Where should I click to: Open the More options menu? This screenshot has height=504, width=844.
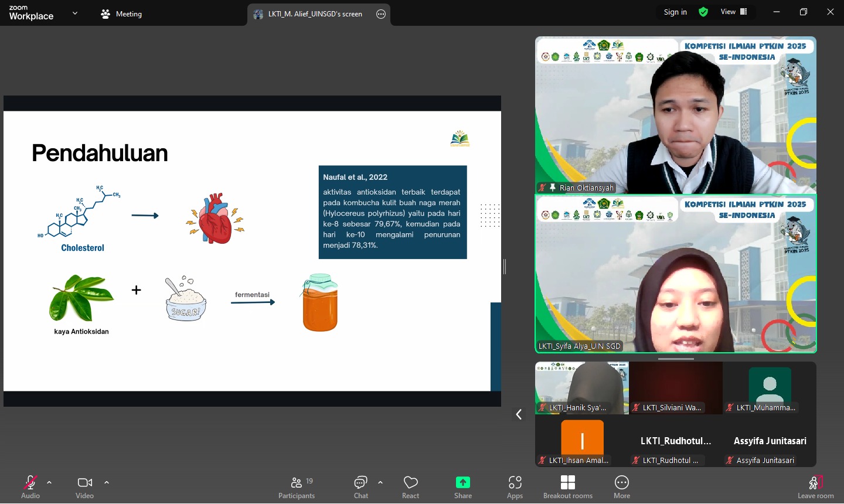(622, 486)
